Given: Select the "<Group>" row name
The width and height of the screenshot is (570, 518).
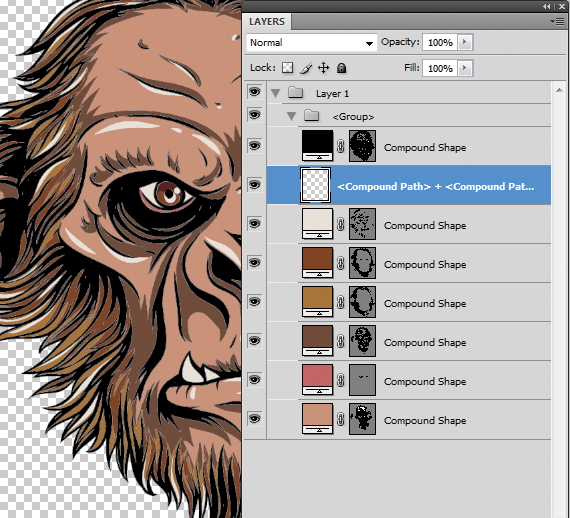Looking at the screenshot, I should click(353, 117).
